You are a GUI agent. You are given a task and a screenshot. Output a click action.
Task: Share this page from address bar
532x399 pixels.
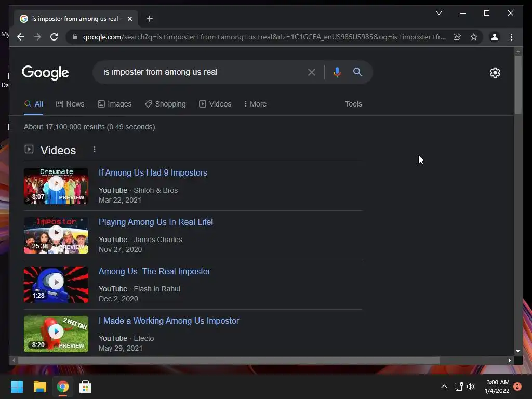pyautogui.click(x=457, y=37)
